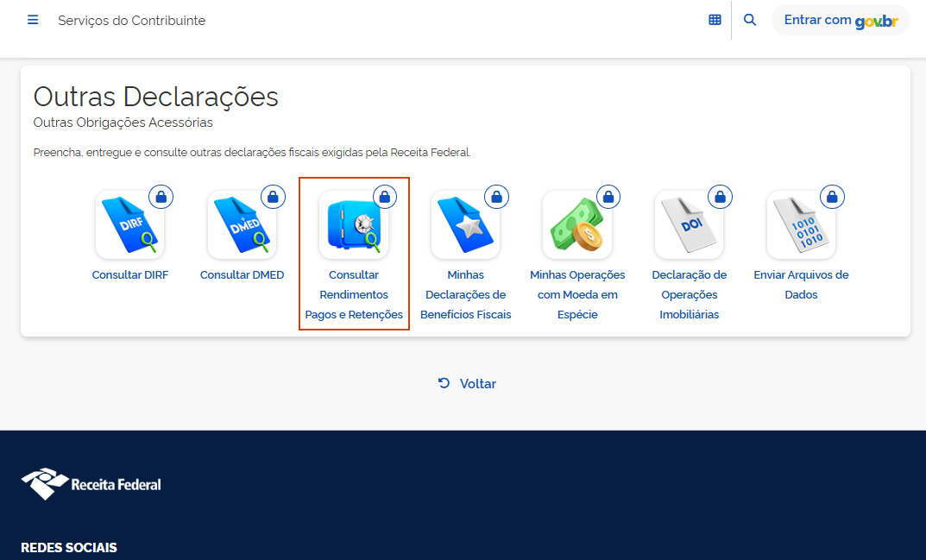The height and width of the screenshot is (560, 926).
Task: Sign in with Entrar com gov.br
Action: pyautogui.click(x=841, y=20)
